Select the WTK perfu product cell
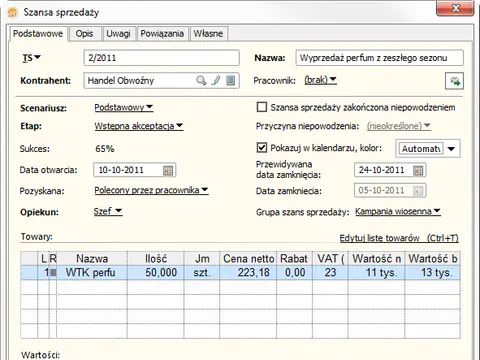 click(92, 273)
